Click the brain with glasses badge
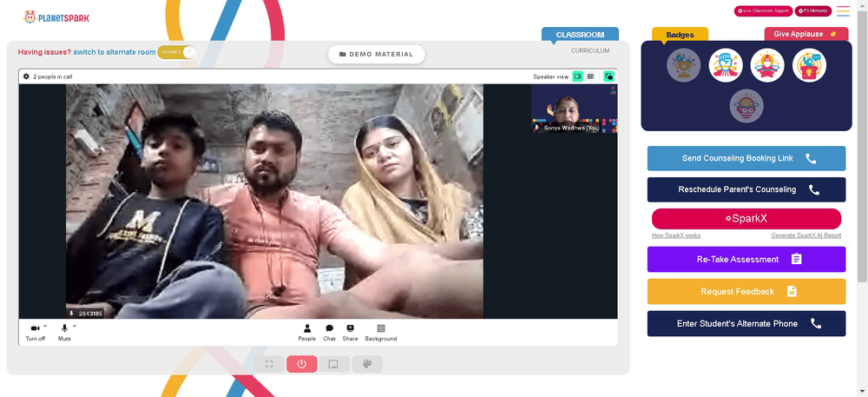This screenshot has height=397, width=868. pos(746,106)
